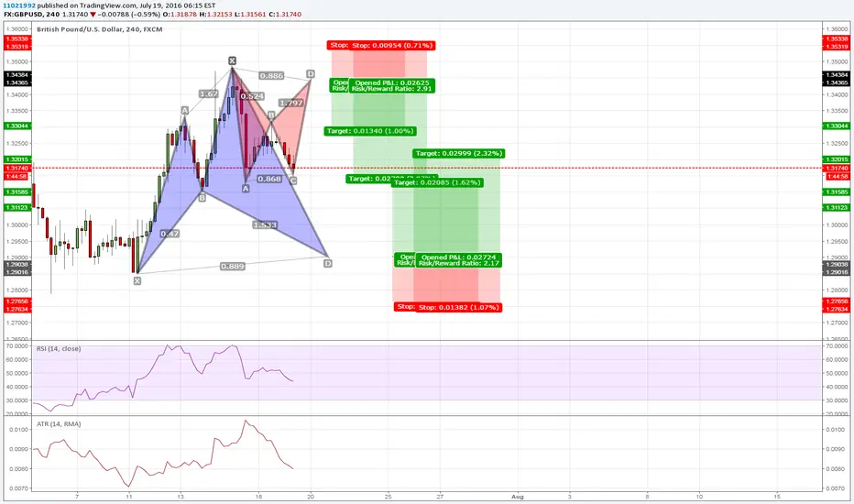Click the B point marker below blue pattern
The height and width of the screenshot is (504, 854).
point(203,198)
